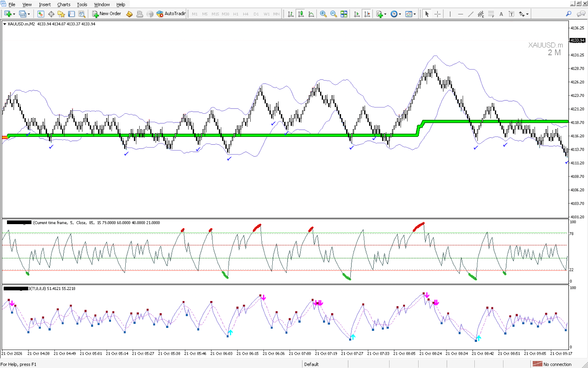The width and height of the screenshot is (588, 368).
Task: Tile windows using the grid icon
Action: 344,14
